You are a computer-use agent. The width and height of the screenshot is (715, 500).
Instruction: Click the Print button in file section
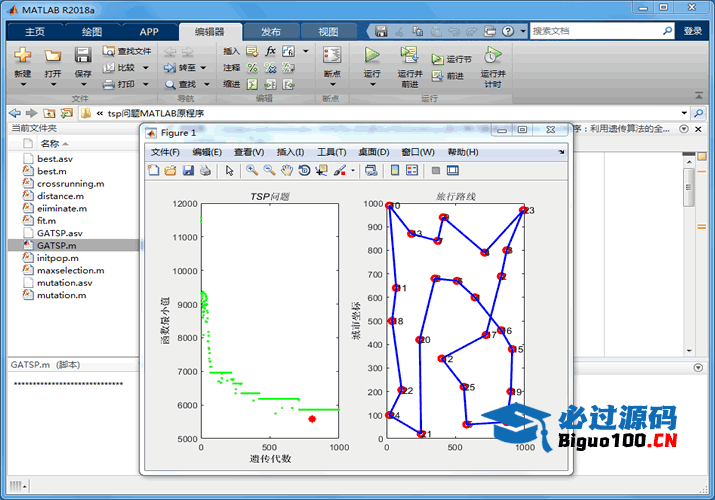[119, 84]
